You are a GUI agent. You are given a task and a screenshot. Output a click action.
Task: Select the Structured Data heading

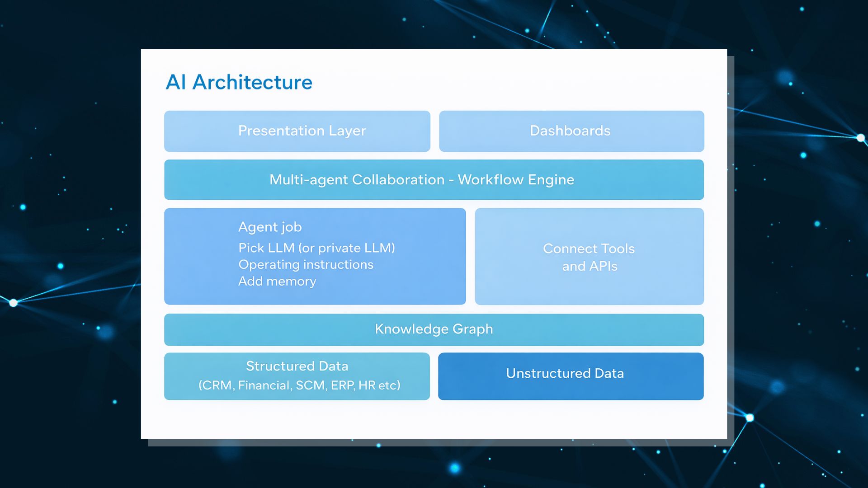[x=297, y=366]
